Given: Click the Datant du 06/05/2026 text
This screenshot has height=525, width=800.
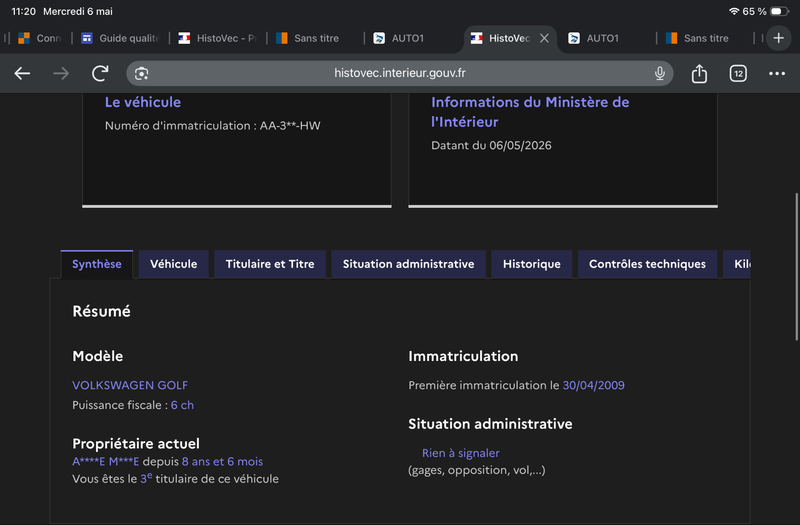Looking at the screenshot, I should [491, 145].
